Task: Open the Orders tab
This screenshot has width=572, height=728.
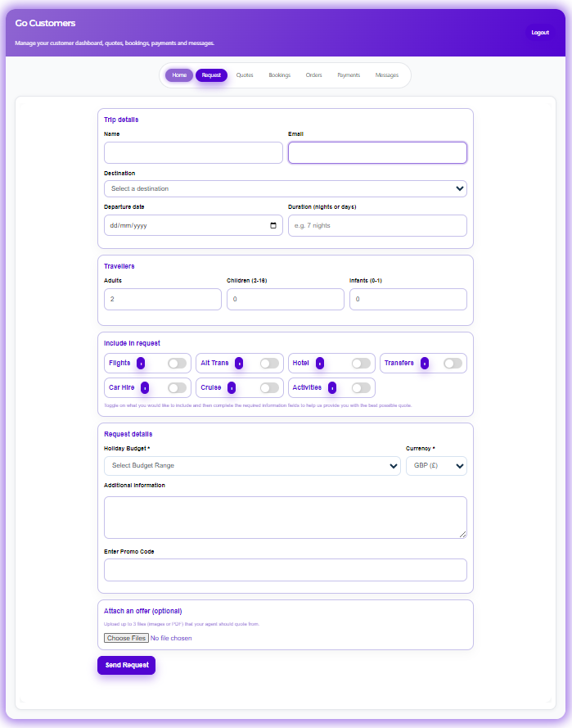Action: (313, 75)
